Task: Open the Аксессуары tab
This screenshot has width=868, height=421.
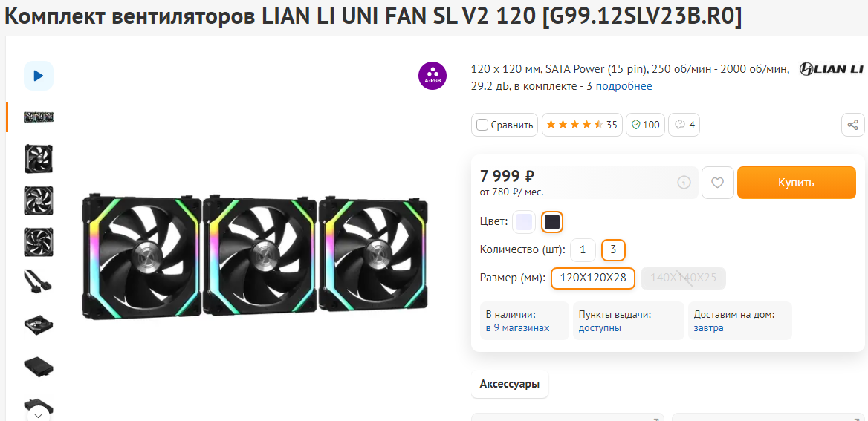Action: point(509,384)
